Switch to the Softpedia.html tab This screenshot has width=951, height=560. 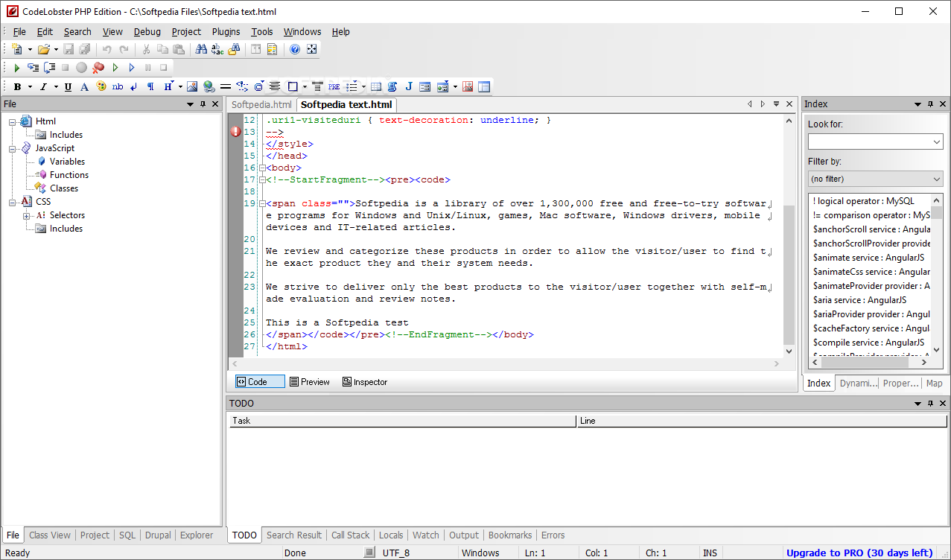pyautogui.click(x=261, y=104)
